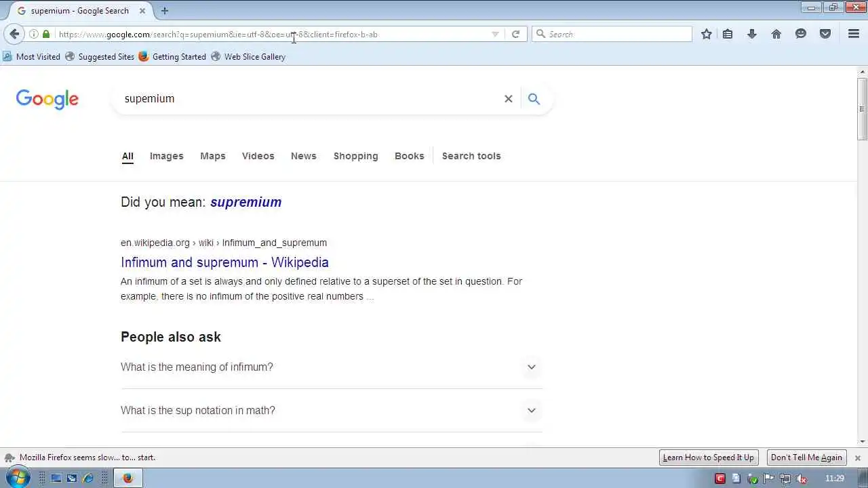Switch to Images results tab
The width and height of the screenshot is (868, 488).
click(167, 156)
